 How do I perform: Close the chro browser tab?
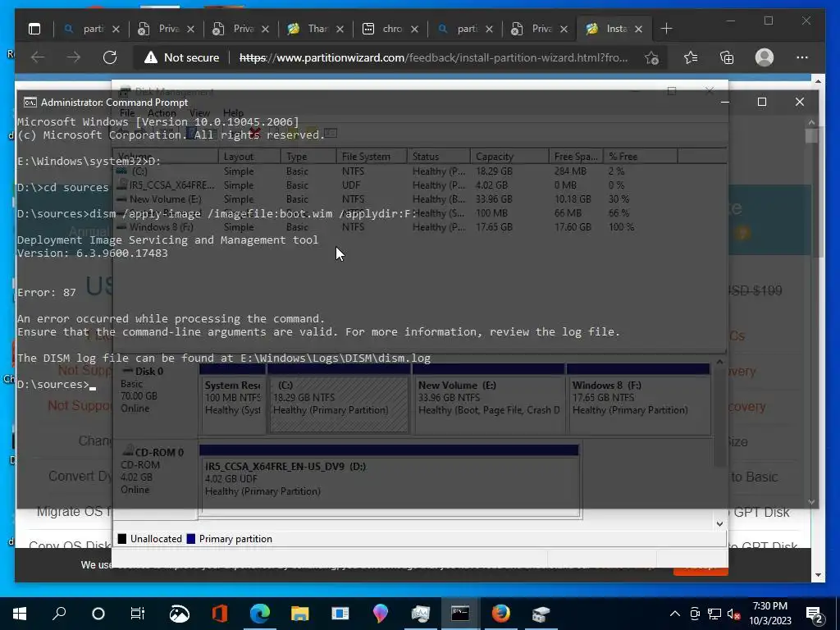(414, 29)
